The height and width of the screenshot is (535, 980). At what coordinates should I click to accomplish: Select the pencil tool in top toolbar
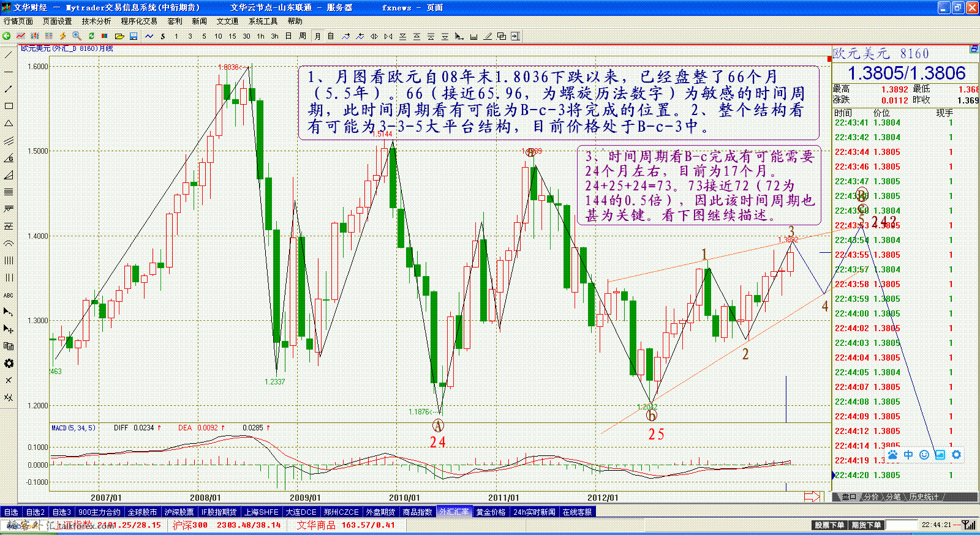[x=488, y=36]
